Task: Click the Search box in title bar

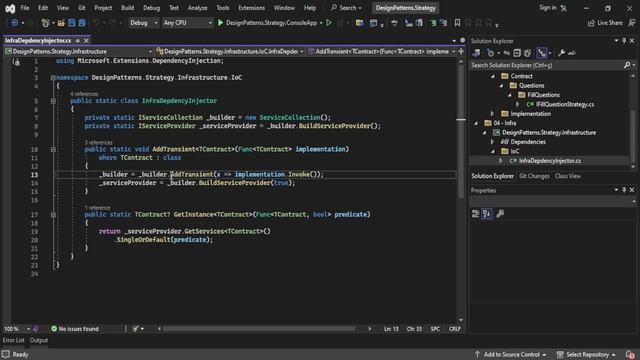Action: click(346, 8)
